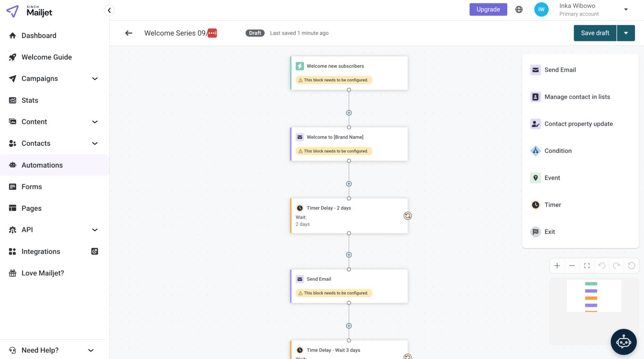Open the Automations menu item
The width and height of the screenshot is (644, 359).
pyautogui.click(x=42, y=165)
